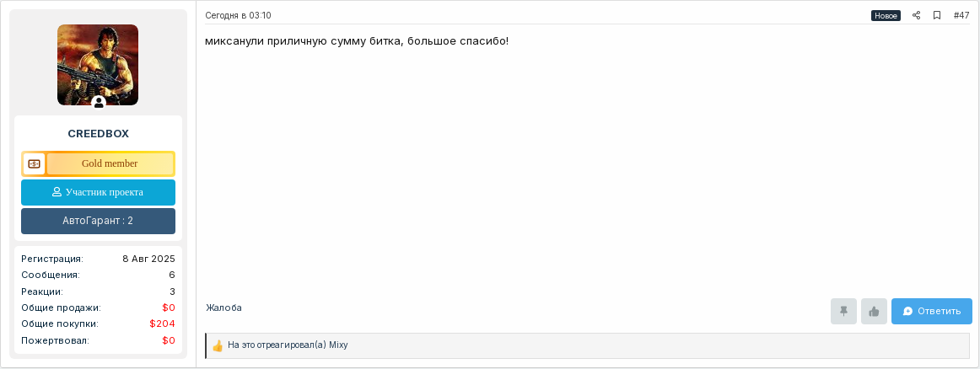This screenshot has width=980, height=369.
Task: Click the pin icon button
Action: [x=843, y=311]
